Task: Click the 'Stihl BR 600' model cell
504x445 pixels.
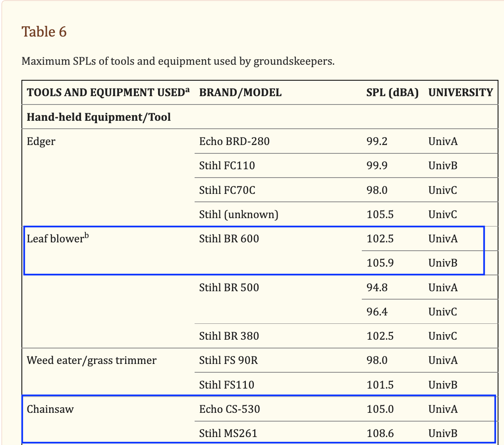Action: 229,239
